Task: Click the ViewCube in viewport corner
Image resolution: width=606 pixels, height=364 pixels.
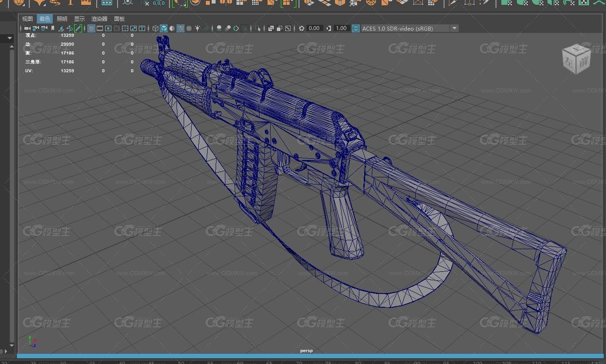Action: pyautogui.click(x=576, y=59)
